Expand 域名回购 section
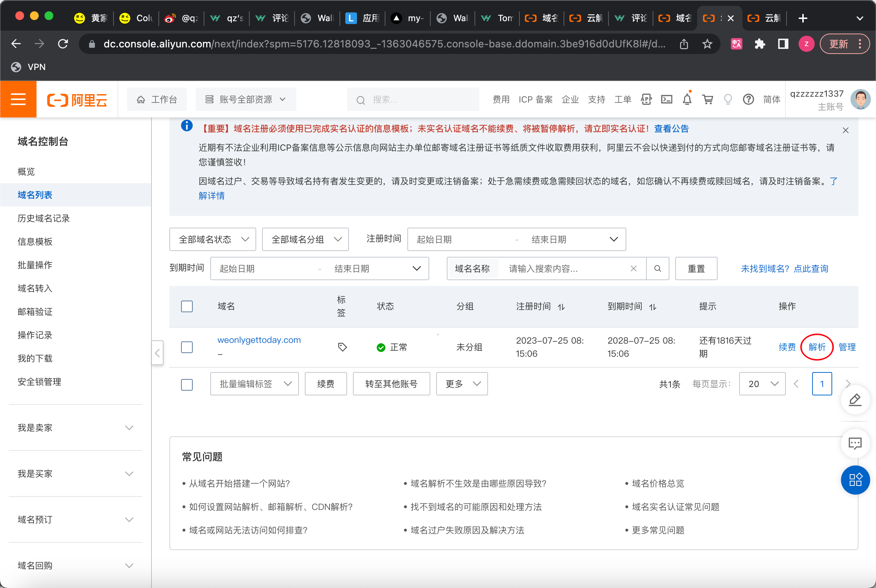 (76, 565)
